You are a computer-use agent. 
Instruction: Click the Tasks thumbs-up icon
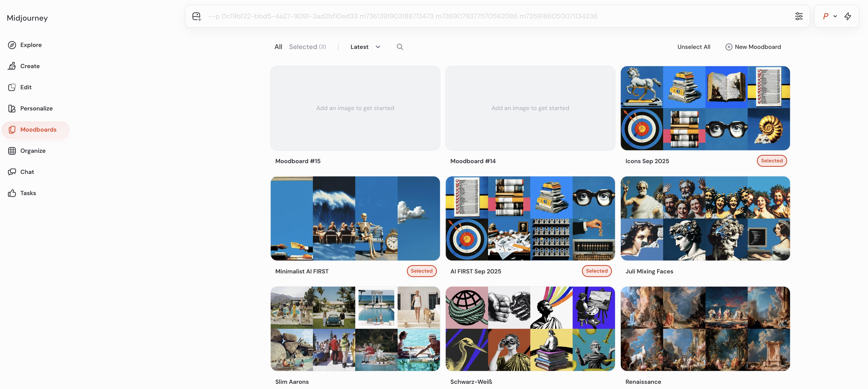click(12, 193)
